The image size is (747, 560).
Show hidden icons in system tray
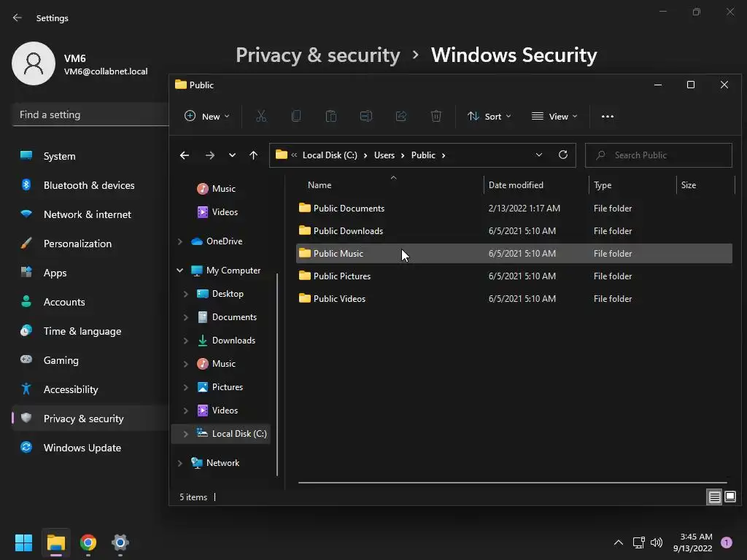[619, 542]
